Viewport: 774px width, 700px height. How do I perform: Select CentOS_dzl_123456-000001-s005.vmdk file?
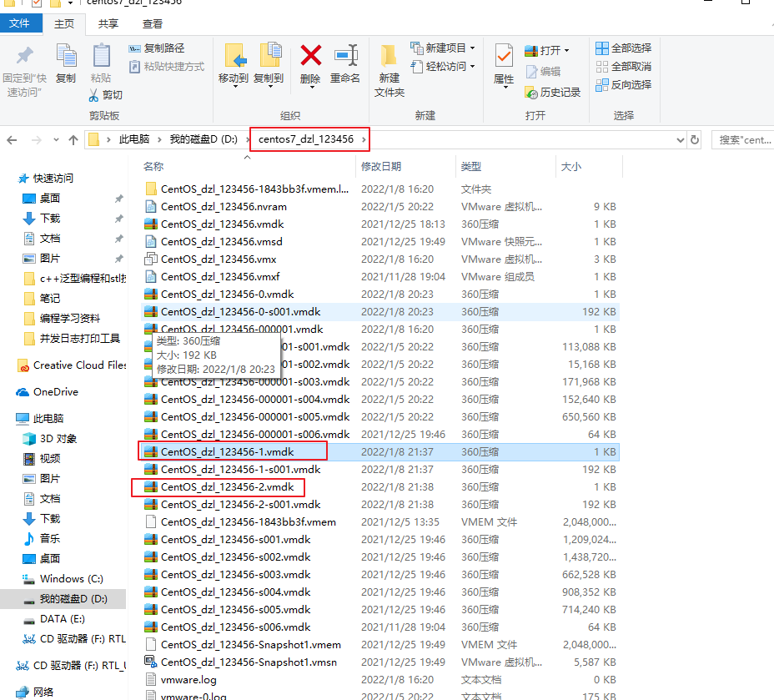[255, 417]
